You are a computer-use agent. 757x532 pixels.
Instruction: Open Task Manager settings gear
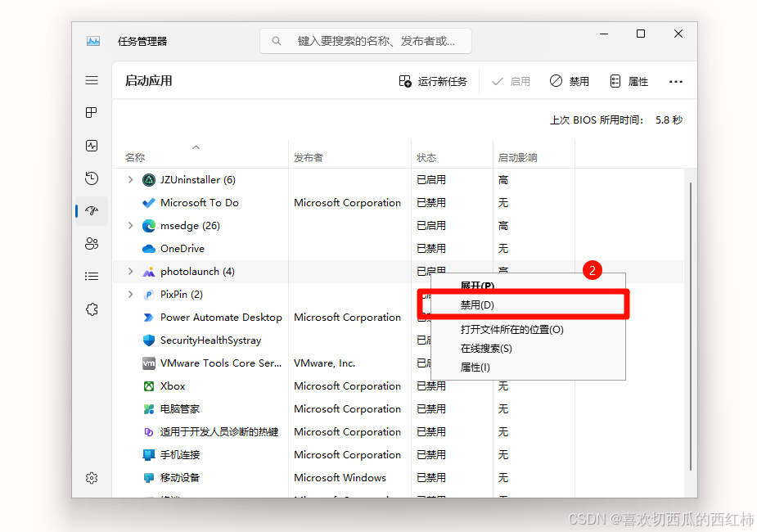pyautogui.click(x=92, y=478)
